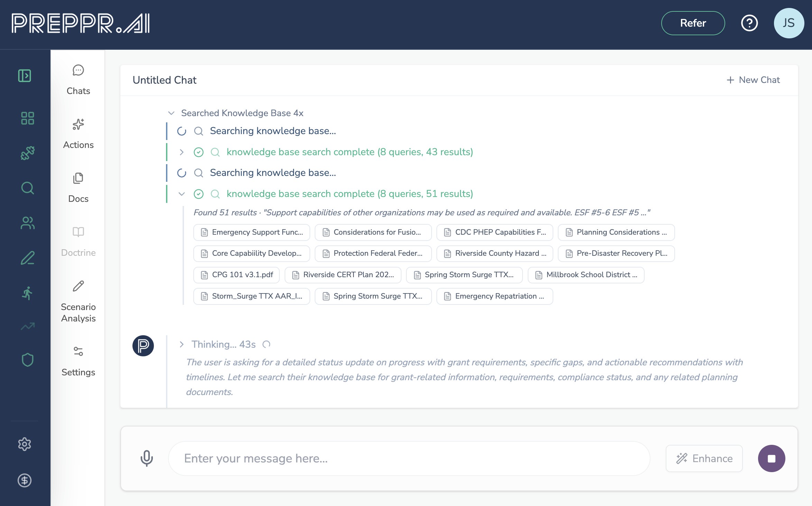Focus the message input field
Viewport: 812px width, 506px height.
409,458
